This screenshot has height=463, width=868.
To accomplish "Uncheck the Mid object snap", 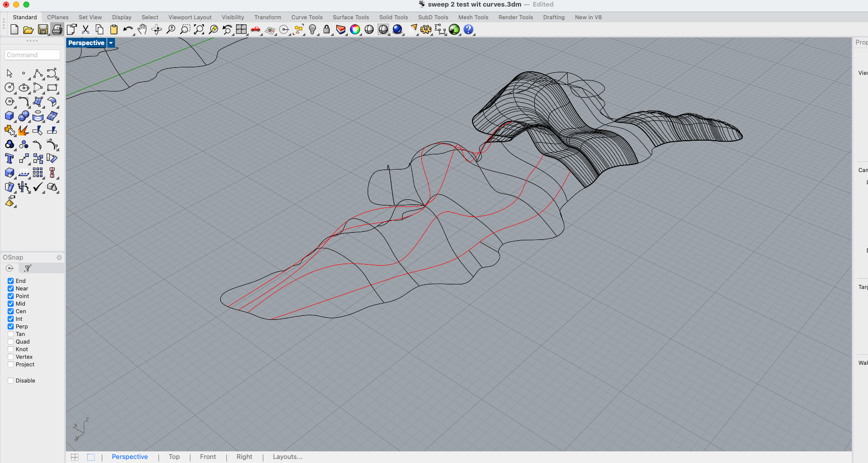I will click(x=11, y=304).
